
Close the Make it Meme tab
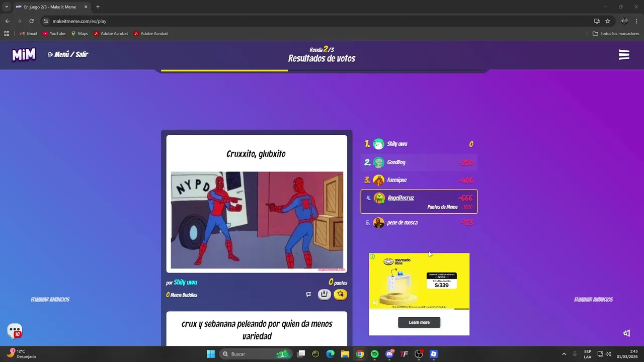pyautogui.click(x=86, y=7)
